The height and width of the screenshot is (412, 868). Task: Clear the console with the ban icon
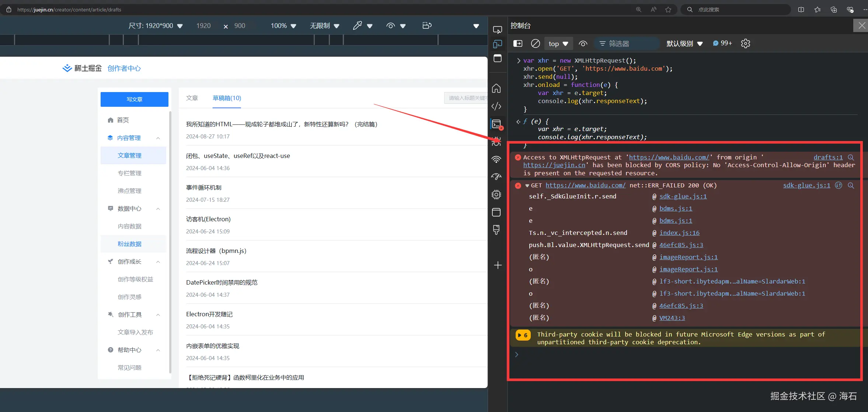click(535, 43)
